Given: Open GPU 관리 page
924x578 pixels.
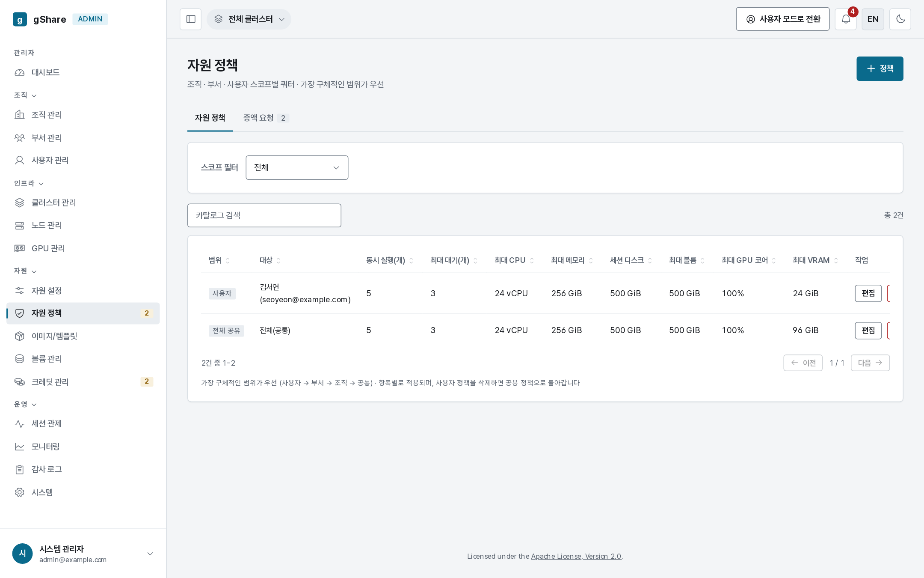Looking at the screenshot, I should tap(83, 248).
